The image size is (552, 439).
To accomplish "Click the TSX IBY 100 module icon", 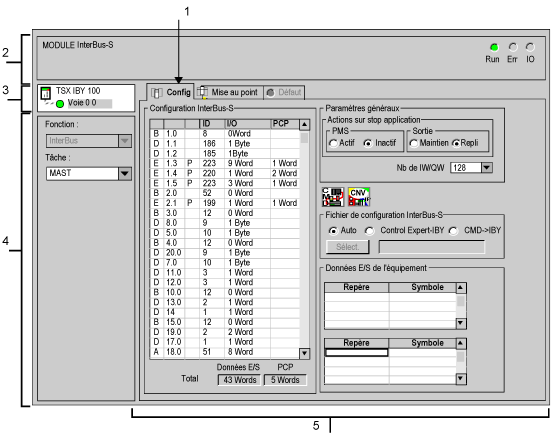I will pos(46,93).
